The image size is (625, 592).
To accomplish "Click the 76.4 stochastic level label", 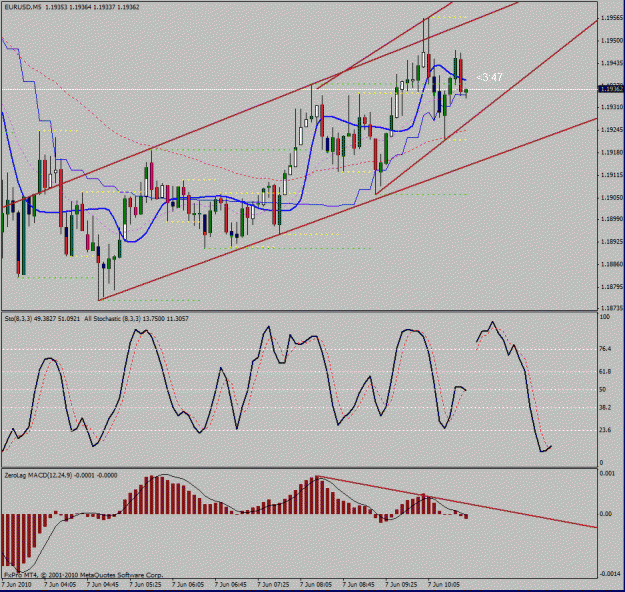I will pyautogui.click(x=605, y=349).
